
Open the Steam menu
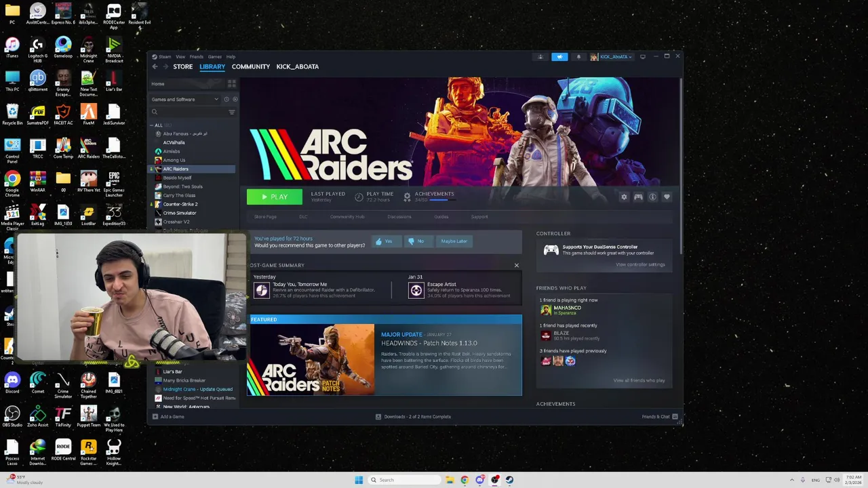(x=161, y=57)
